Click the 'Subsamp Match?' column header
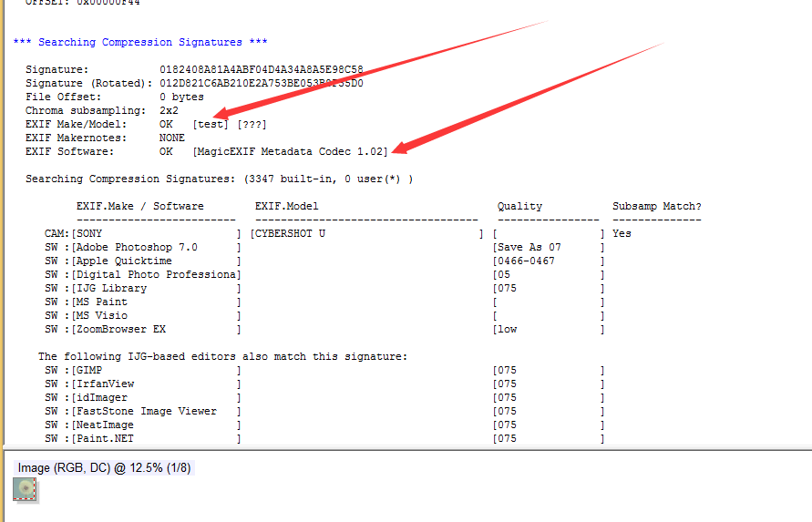Image resolution: width=812 pixels, height=522 pixels. pyautogui.click(x=657, y=206)
